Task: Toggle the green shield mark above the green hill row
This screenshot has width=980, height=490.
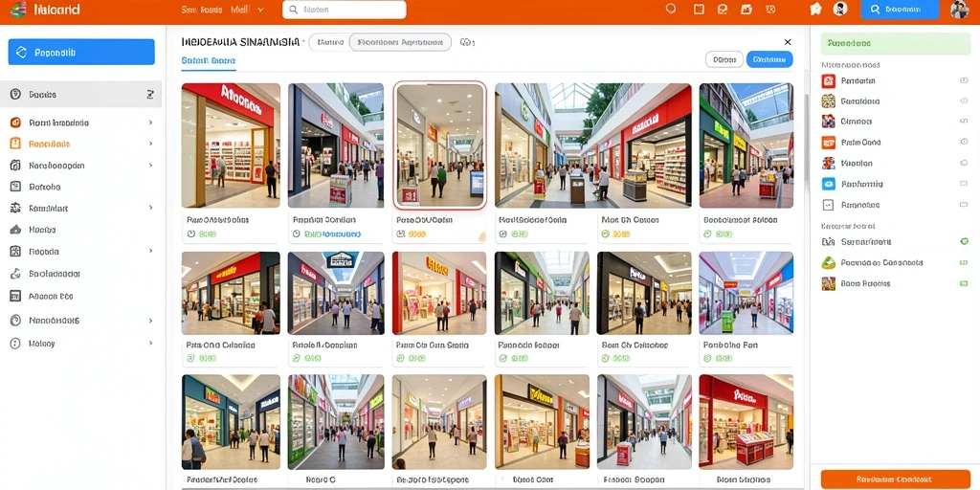Action: pos(963,241)
